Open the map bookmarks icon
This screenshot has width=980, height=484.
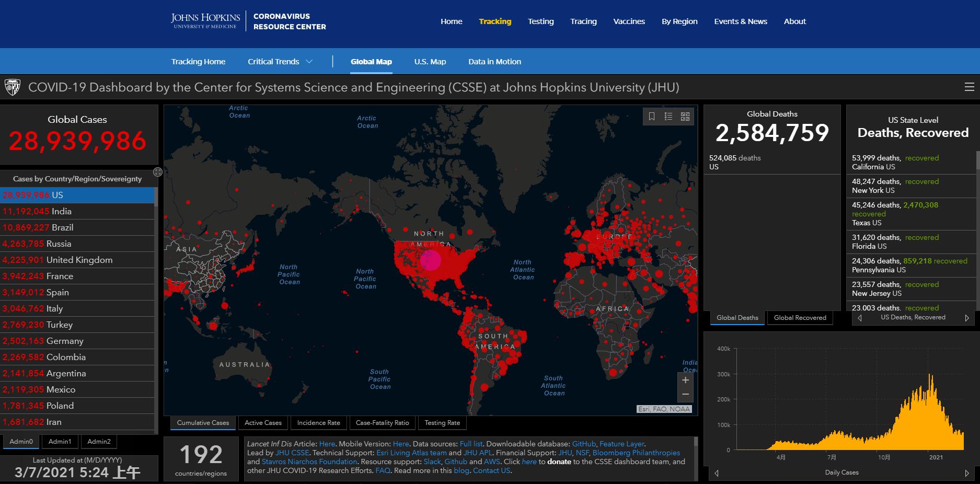pos(652,117)
